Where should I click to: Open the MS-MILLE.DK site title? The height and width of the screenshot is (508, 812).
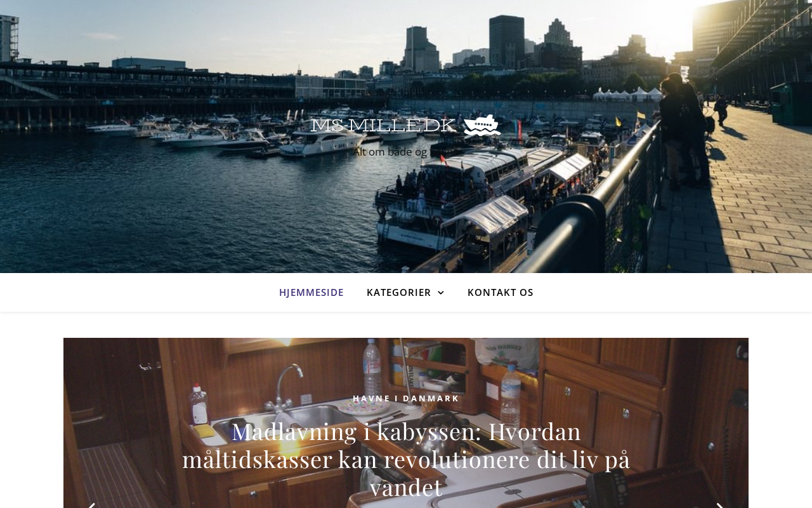[x=383, y=125]
